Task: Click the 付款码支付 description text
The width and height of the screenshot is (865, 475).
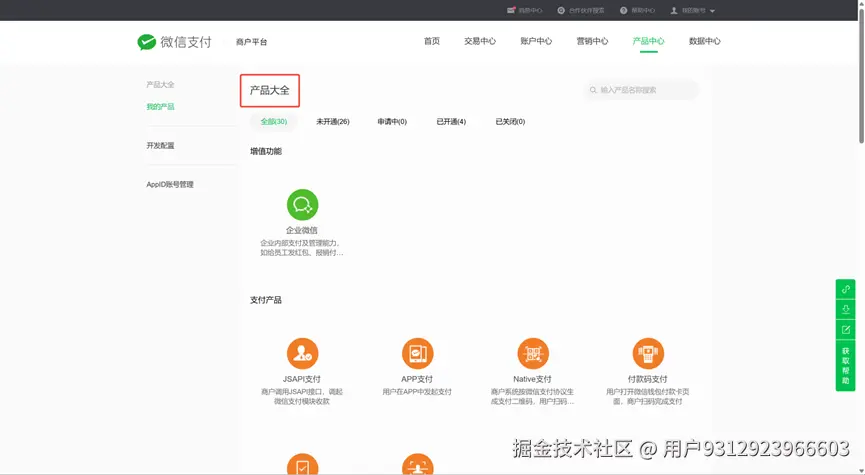Action: 648,397
